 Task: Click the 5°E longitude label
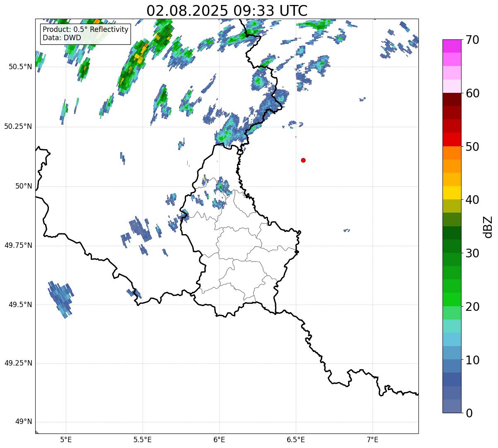pyautogui.click(x=66, y=440)
